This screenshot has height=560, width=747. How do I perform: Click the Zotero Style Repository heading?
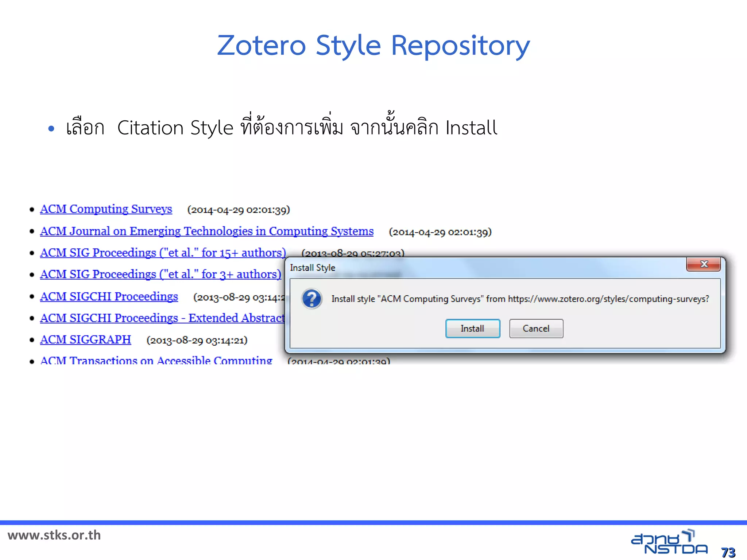coord(373,46)
